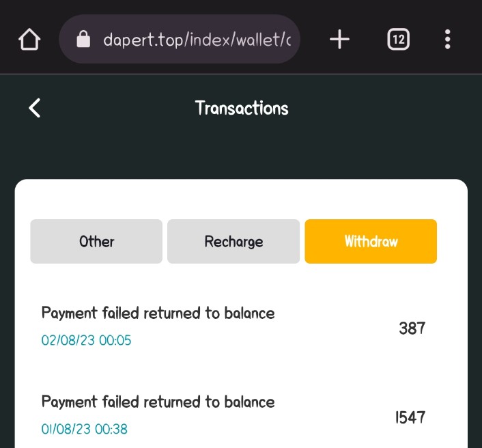Click the 02/08/23 00:05 timestamp
Viewport: 482px width, 448px height.
[x=86, y=340]
